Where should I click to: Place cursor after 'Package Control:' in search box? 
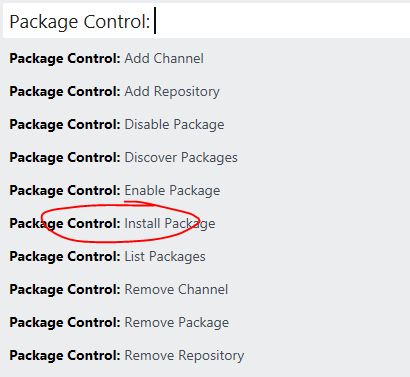pyautogui.click(x=155, y=22)
